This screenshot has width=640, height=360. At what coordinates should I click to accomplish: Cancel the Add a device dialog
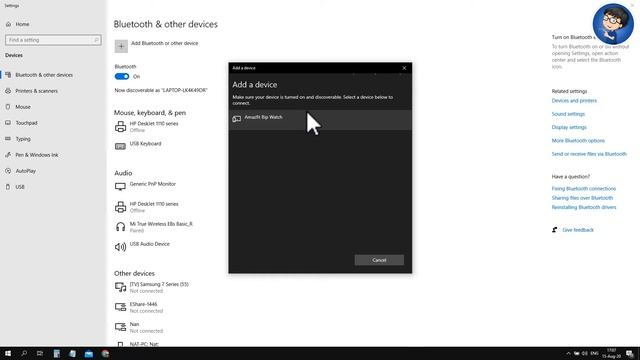(379, 260)
